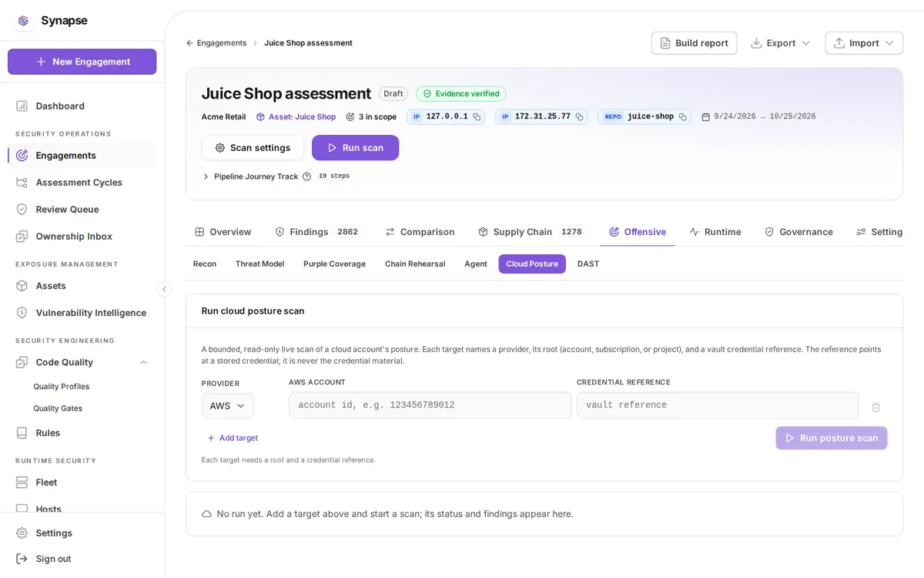
Task: Click the AWS account id input field
Action: (x=430, y=405)
